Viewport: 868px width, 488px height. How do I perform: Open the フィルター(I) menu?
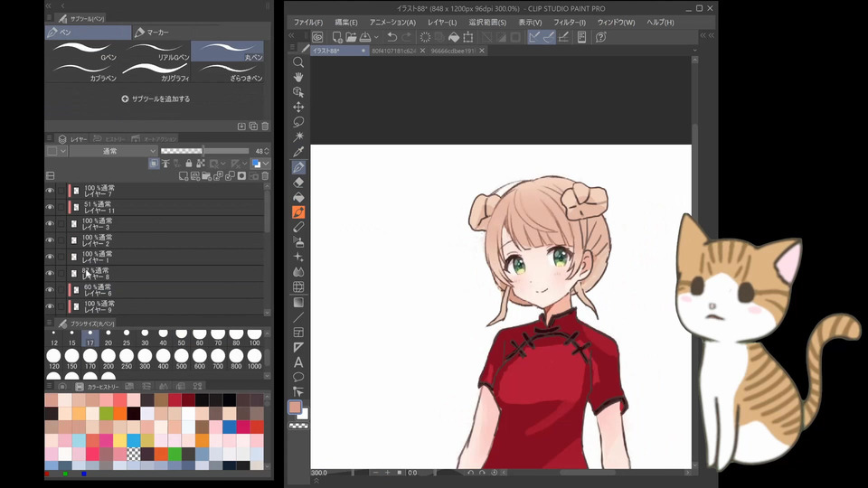(569, 22)
